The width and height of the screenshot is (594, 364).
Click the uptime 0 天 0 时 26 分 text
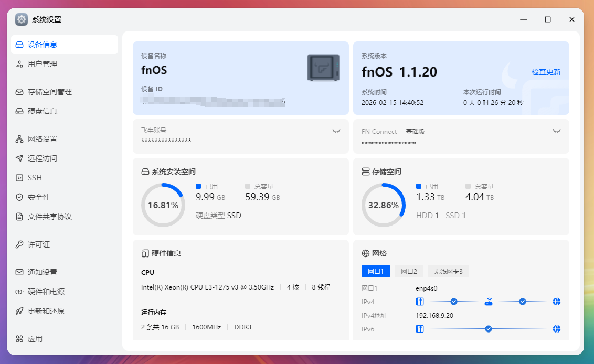tap(493, 103)
